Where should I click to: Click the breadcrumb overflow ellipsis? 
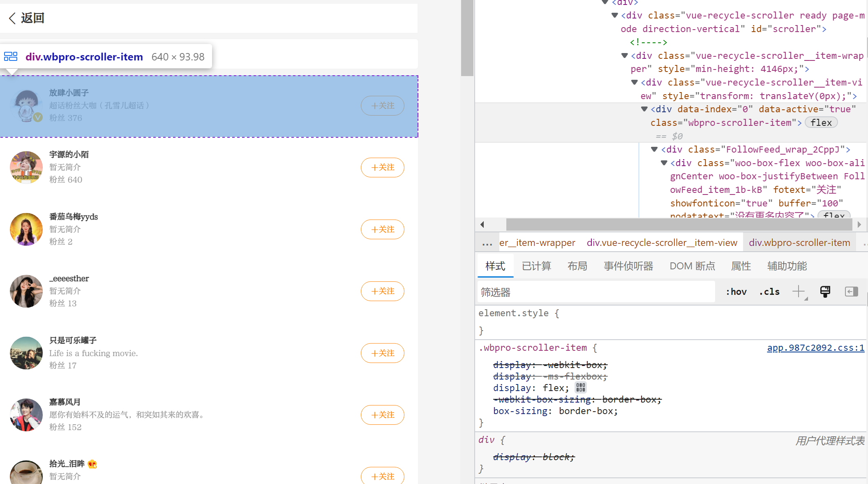point(487,243)
